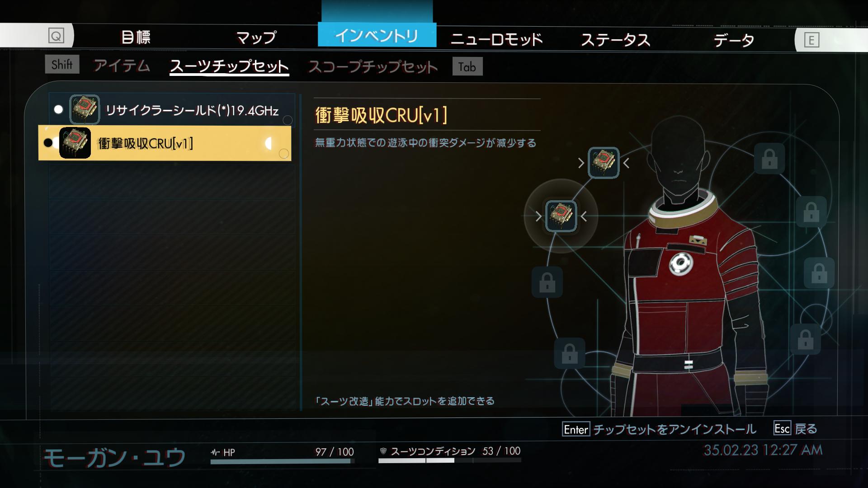Toggle the radio dot beside リサイクラーシールド
This screenshot has height=488, width=868.
pyautogui.click(x=58, y=110)
